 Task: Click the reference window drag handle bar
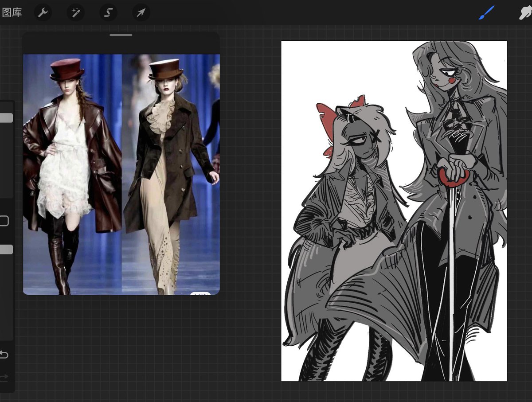point(121,35)
